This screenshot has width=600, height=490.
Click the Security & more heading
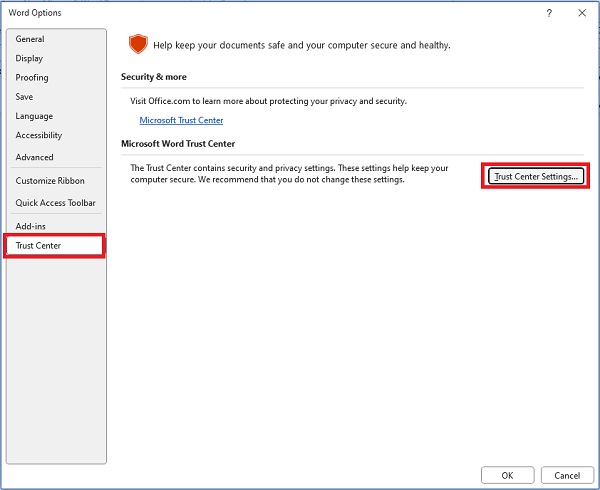(154, 77)
